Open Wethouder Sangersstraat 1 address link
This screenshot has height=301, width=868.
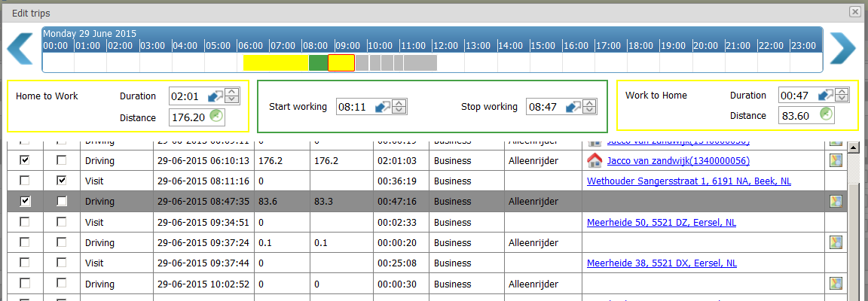coord(689,181)
